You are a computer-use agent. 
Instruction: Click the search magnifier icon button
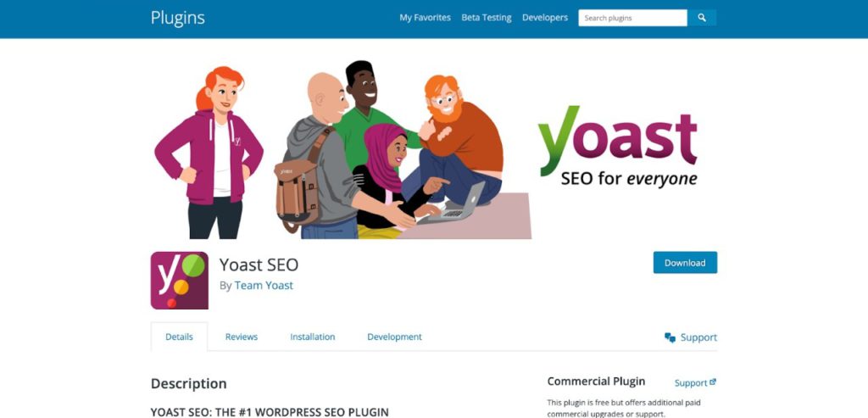[701, 18]
